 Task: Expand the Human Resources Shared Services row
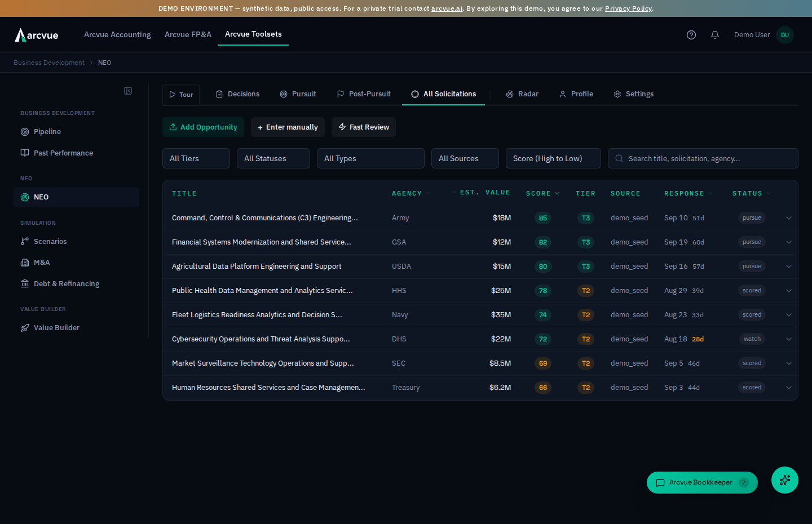789,388
